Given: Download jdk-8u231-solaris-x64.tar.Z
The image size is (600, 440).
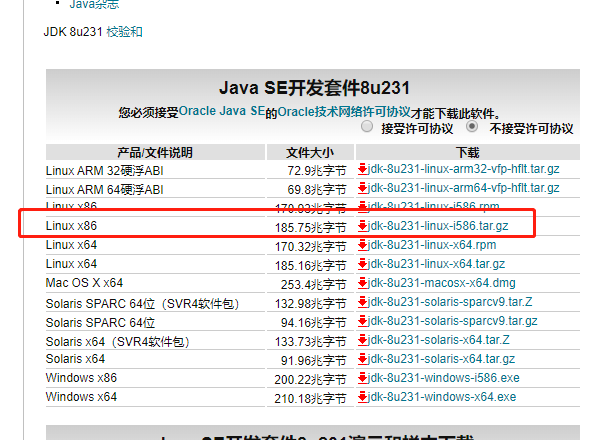Looking at the screenshot, I should point(439,340).
